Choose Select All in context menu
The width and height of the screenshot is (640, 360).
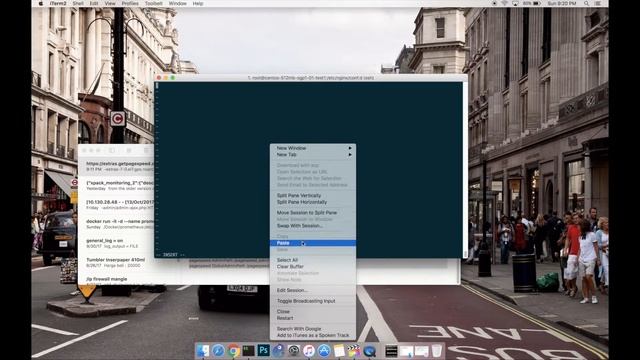click(313, 260)
